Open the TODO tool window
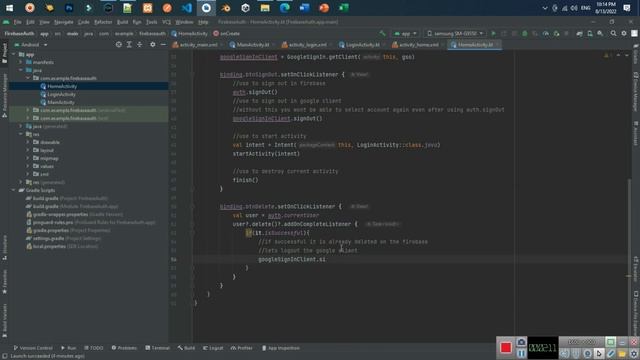Screen dimensions: 640x360 [x=94, y=348]
